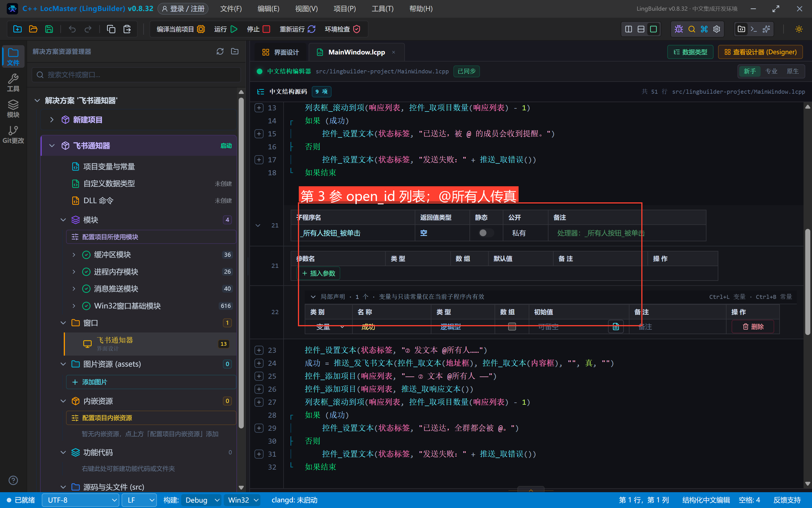The width and height of the screenshot is (812, 508).
Task: Click 查看设计器 (Designer) button
Action: click(x=760, y=52)
